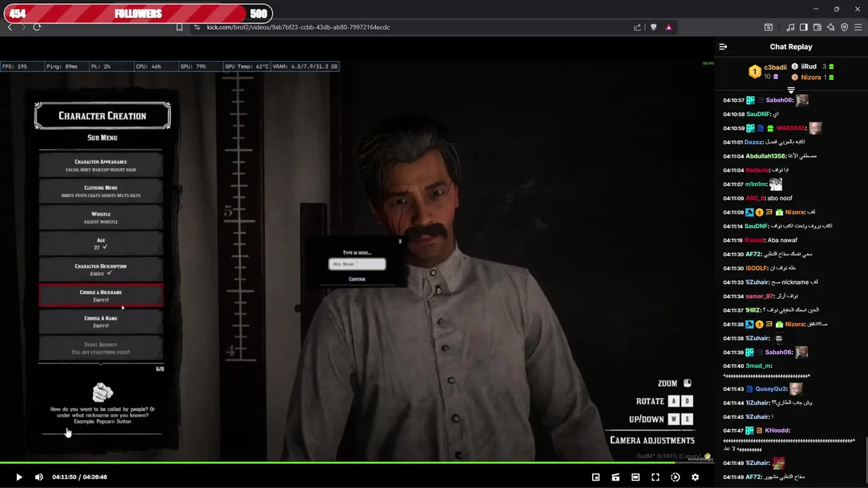Click the Up/Down S key

pos(687,419)
